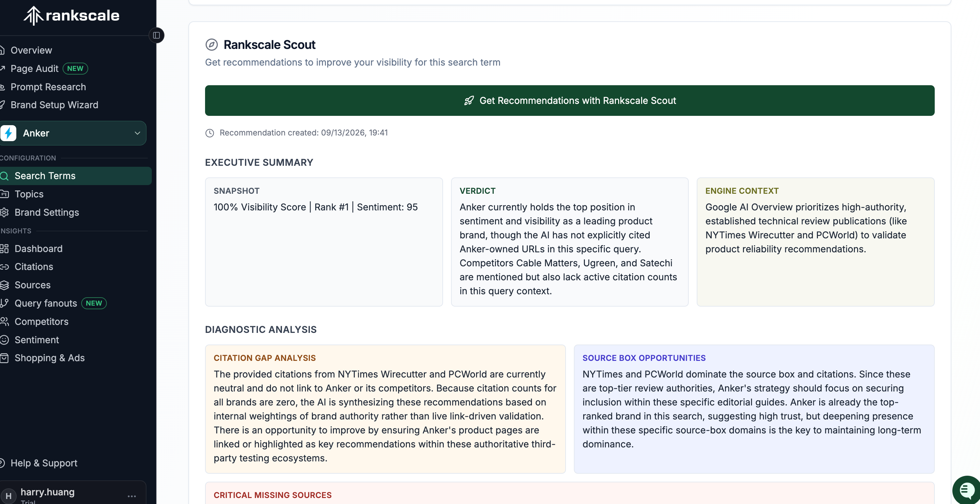Click the Search Terms magnifier icon
Image resolution: width=980 pixels, height=504 pixels.
[x=4, y=176]
